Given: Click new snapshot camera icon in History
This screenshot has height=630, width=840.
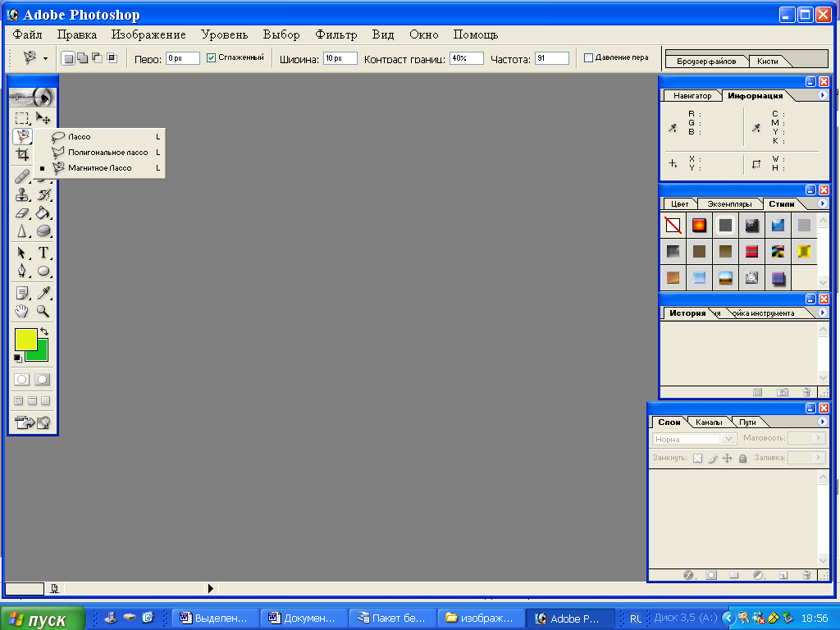Looking at the screenshot, I should coord(783,392).
